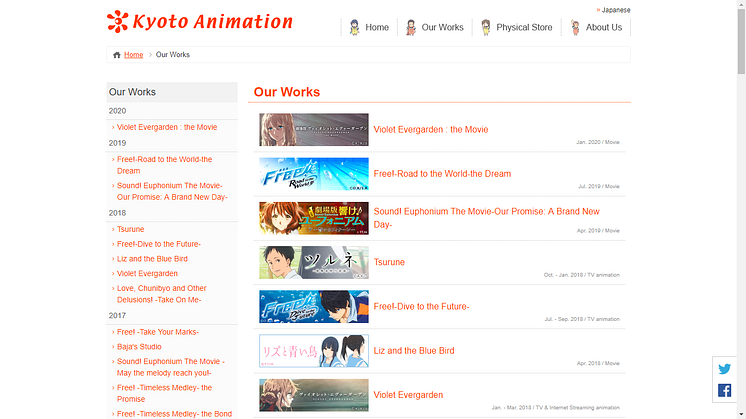Open the Home breadcrumb link
The height and width of the screenshot is (419, 746).
pyautogui.click(x=133, y=55)
